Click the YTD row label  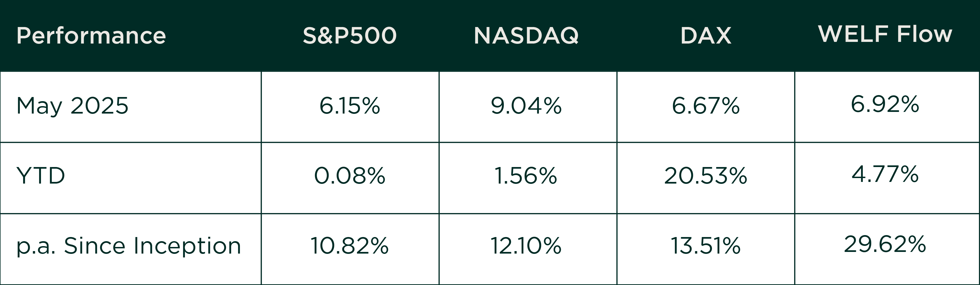41,176
